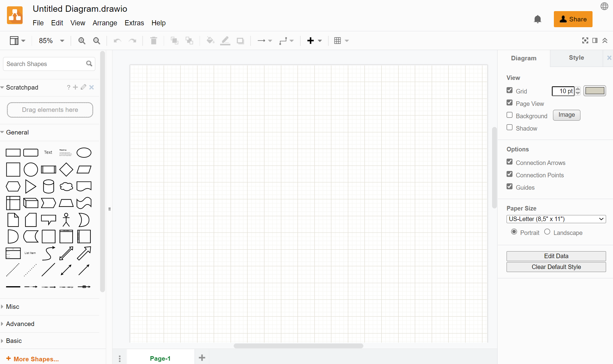Screen dimensions: 613x364
Task: Disable the Grid checkbox
Action: click(510, 90)
